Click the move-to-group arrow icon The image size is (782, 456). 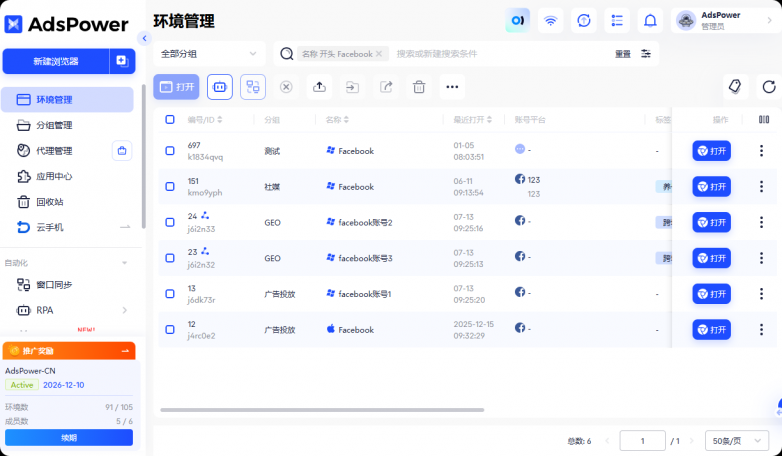click(353, 87)
